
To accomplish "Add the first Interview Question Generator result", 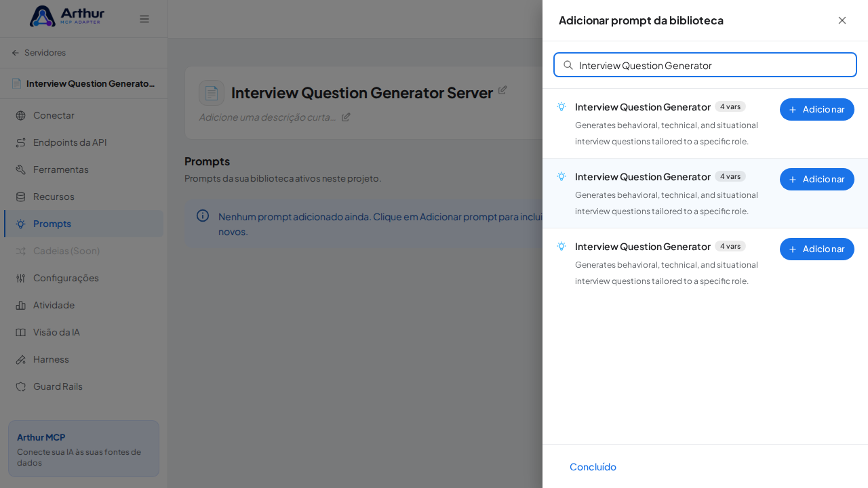I will (816, 109).
